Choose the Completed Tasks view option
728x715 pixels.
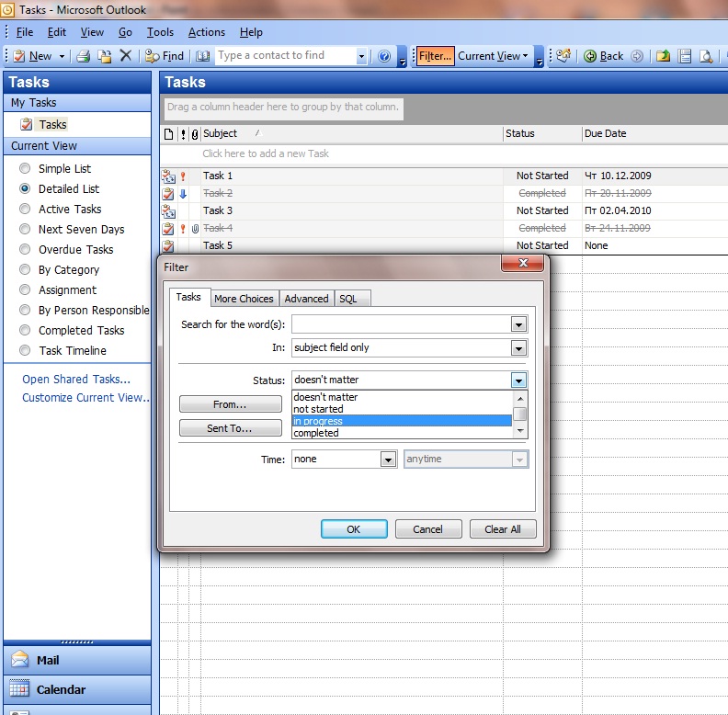pos(25,331)
